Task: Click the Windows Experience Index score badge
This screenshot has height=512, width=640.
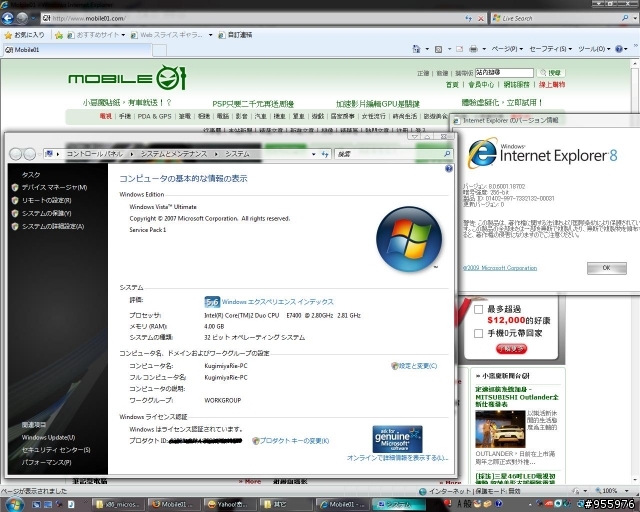Action: click(211, 301)
